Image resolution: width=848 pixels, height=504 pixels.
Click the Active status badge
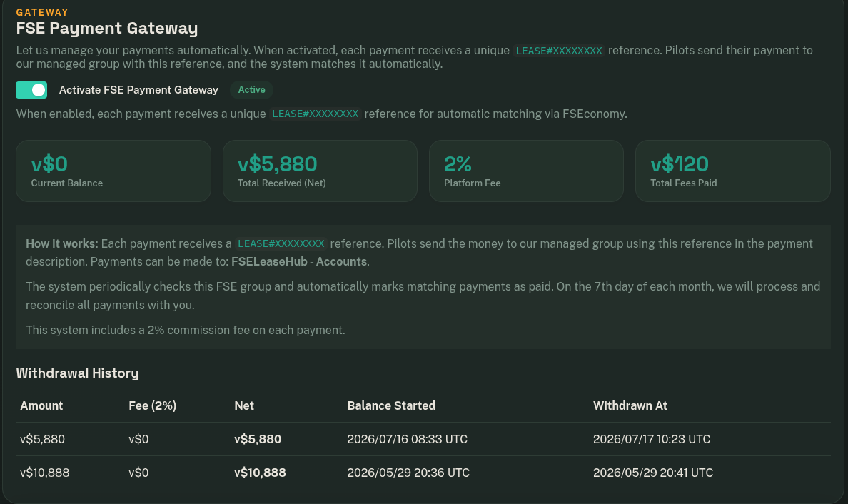point(251,90)
